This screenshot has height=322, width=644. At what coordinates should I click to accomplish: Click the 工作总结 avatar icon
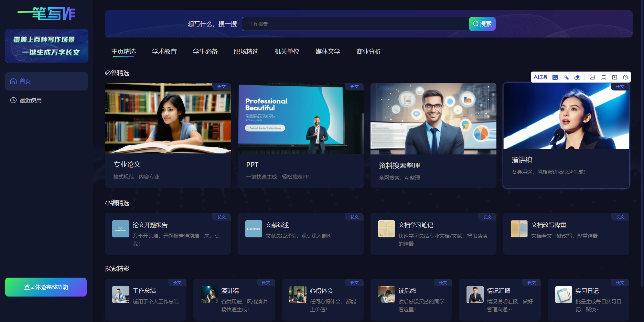point(121,294)
